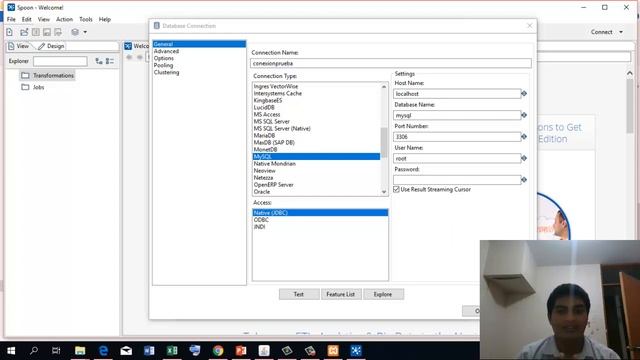This screenshot has width=640, height=360.
Task: Click the Explore button
Action: click(383, 294)
